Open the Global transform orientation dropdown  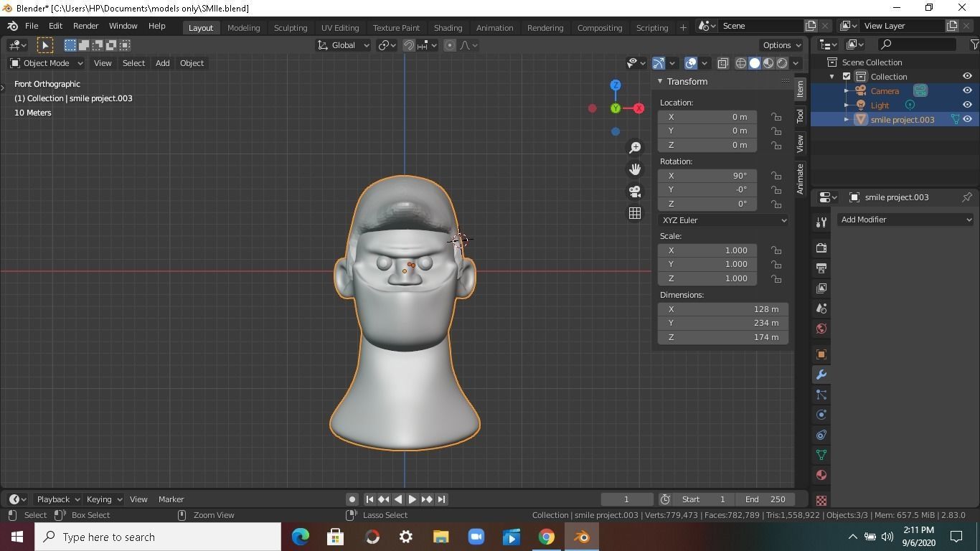point(344,45)
